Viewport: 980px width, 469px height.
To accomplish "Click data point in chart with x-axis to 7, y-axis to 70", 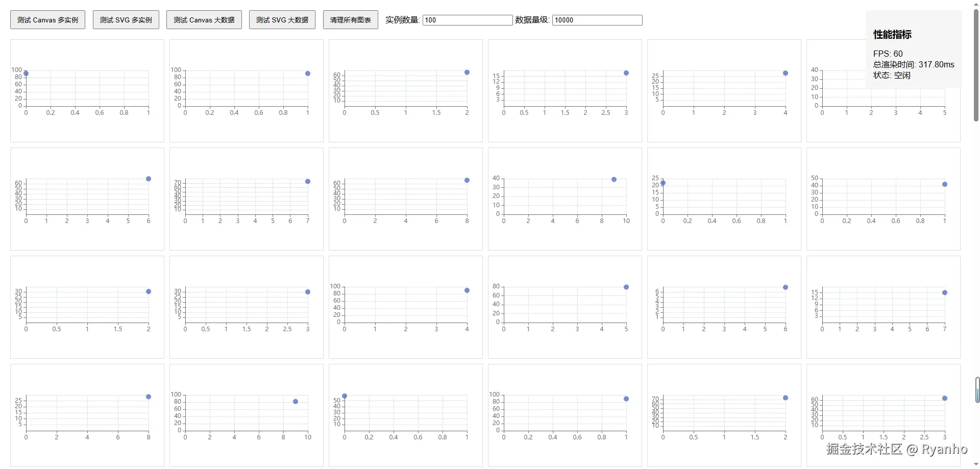I will (308, 182).
